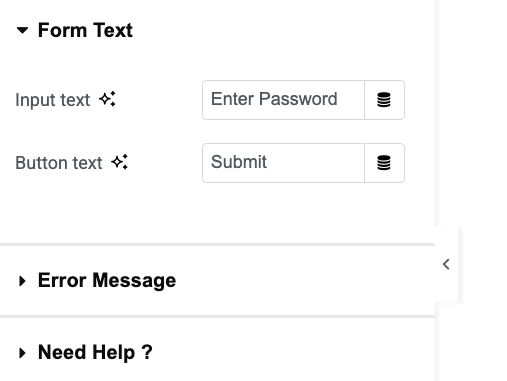507x381 pixels.
Task: Open AI writer sparkle beside Button text
Action: [120, 162]
